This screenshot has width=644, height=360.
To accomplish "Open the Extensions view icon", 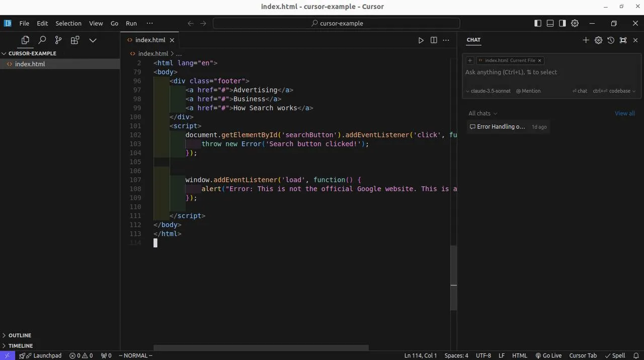I will pos(75,40).
